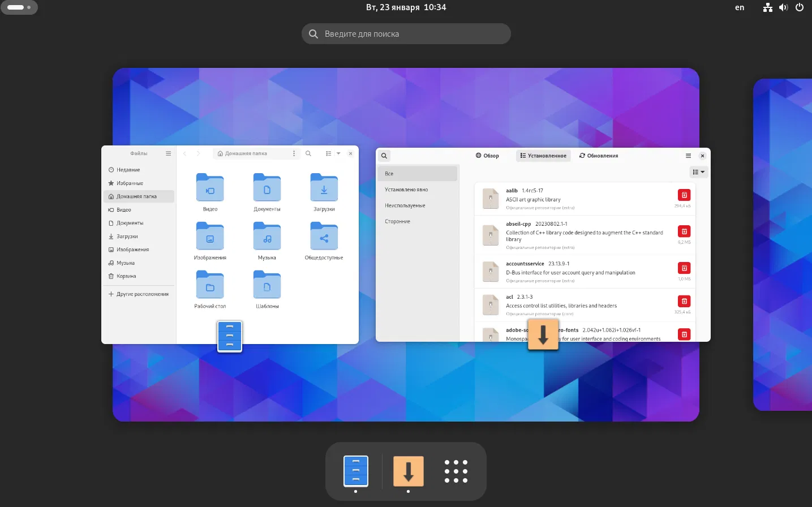Click the Activities pill in top bar

pyautogui.click(x=19, y=7)
